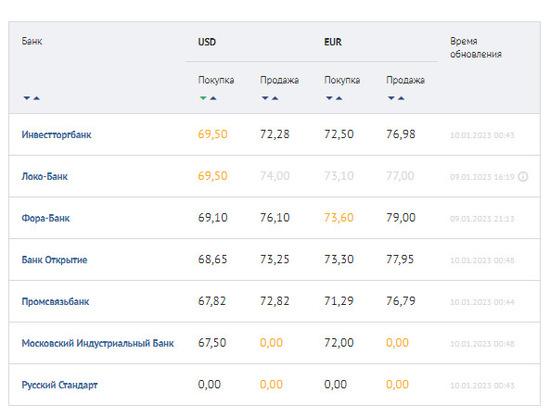Select Русский Стандарт EUR sell value 0,00
The width and height of the screenshot is (550, 418).
(397, 385)
